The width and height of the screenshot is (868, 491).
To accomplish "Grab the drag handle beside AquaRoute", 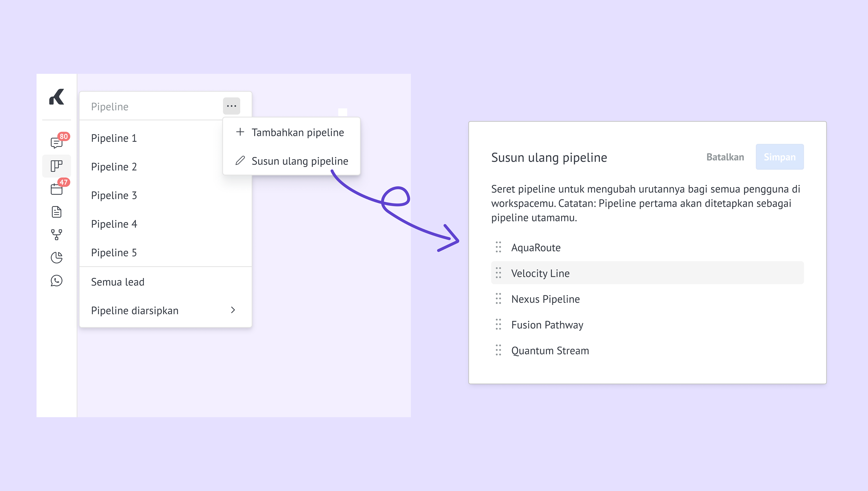I will tap(498, 247).
